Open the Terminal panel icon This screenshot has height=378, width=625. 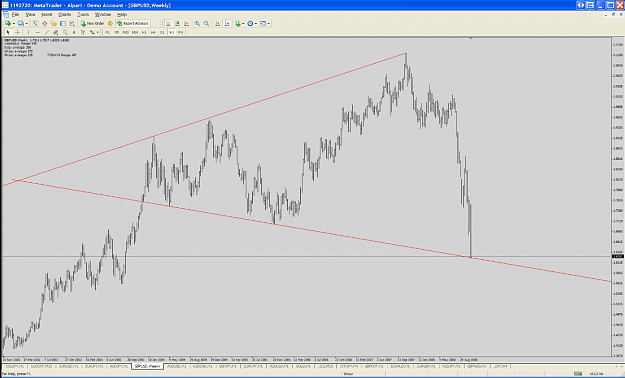tap(63, 24)
